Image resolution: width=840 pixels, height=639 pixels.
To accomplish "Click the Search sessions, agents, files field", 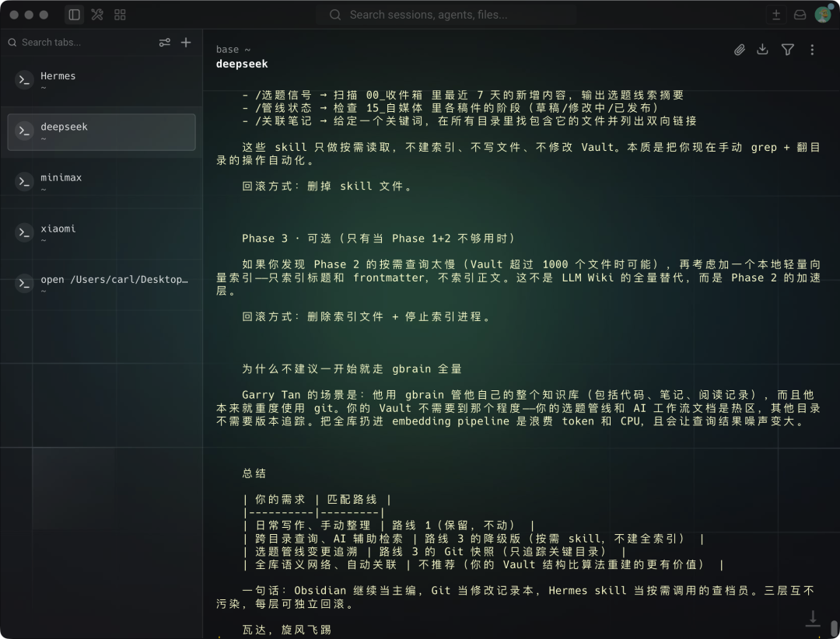I will pos(446,15).
